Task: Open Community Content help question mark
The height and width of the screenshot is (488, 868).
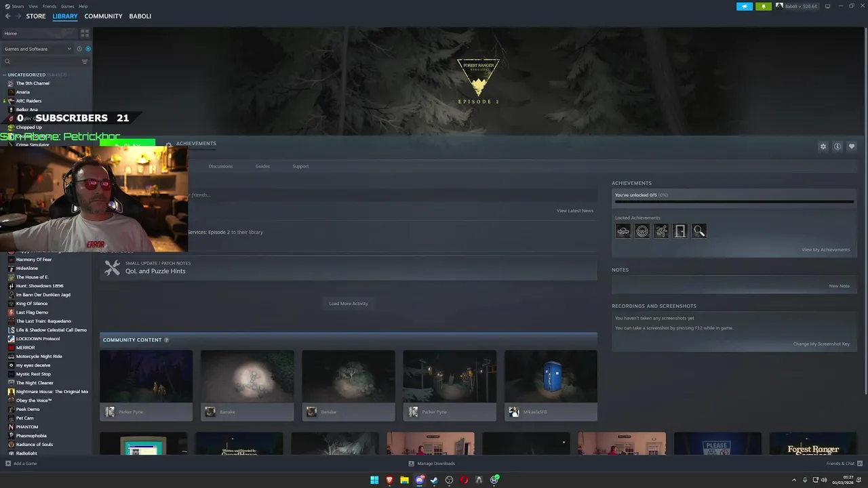Action: click(x=166, y=340)
